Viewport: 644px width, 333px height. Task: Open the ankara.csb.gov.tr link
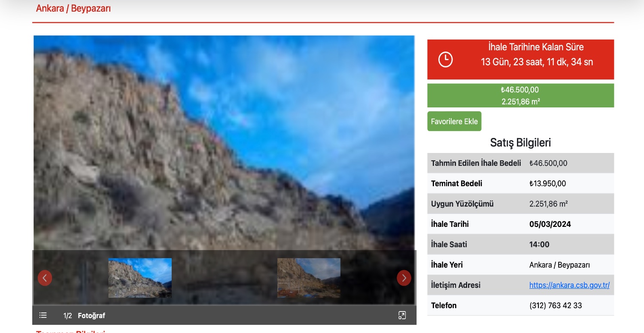click(x=569, y=285)
